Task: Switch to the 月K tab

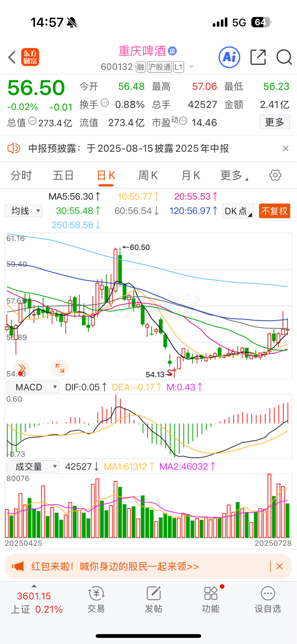Action: pyautogui.click(x=190, y=176)
